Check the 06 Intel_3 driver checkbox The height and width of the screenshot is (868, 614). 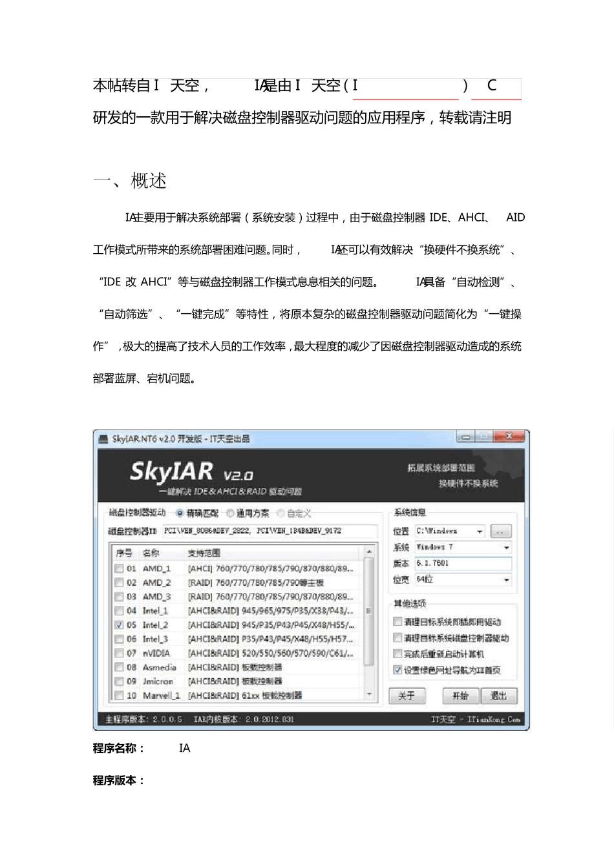[119, 639]
